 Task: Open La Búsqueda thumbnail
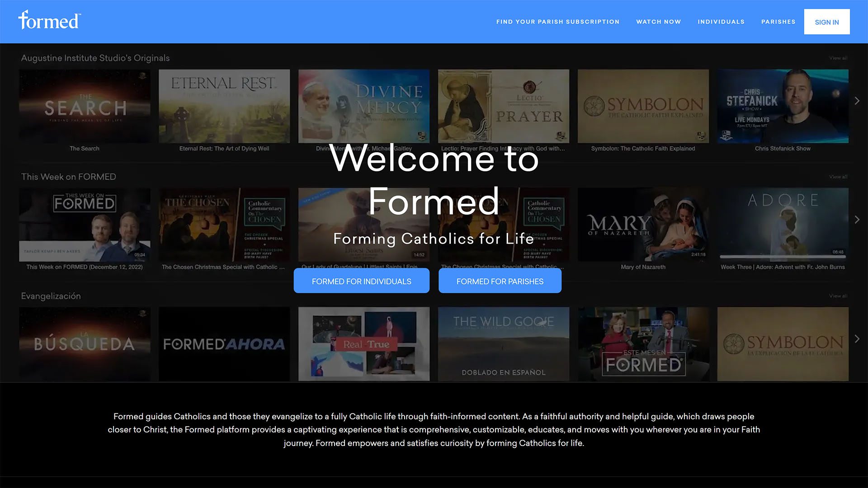tap(85, 344)
